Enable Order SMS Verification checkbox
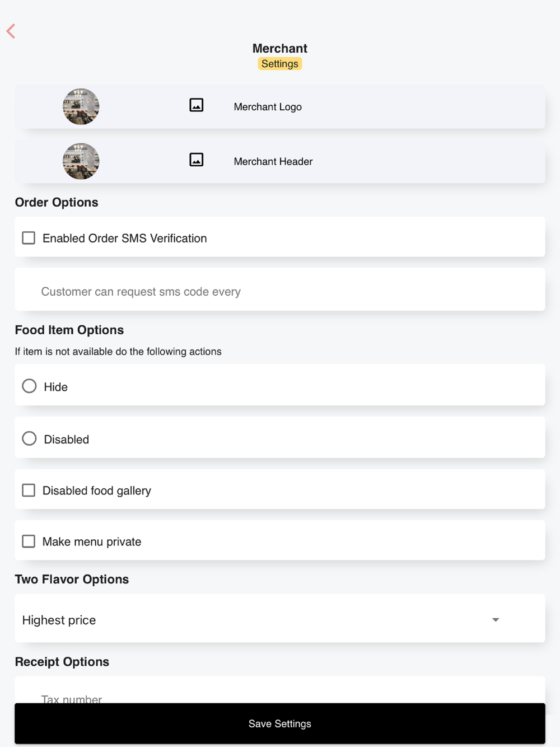560x747 pixels. [29, 238]
